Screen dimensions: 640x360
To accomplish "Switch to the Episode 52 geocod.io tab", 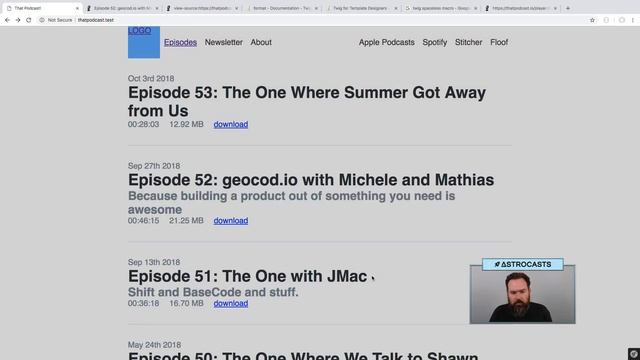I will 122,8.
